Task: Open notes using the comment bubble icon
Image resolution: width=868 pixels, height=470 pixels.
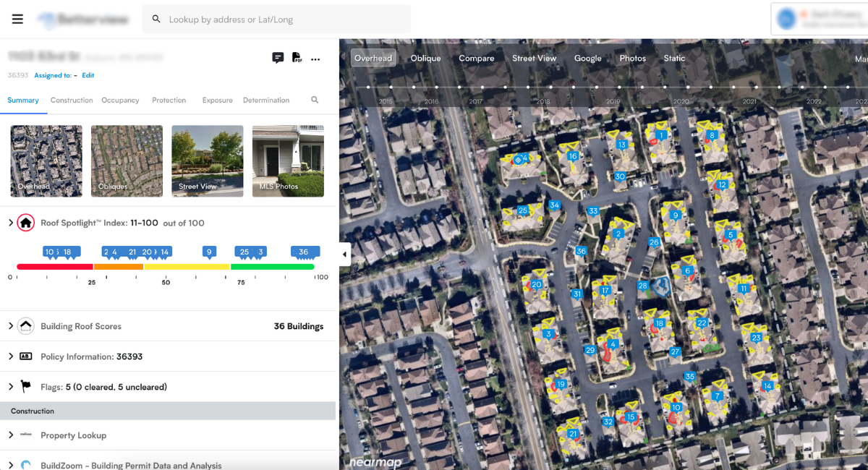Action: (278, 58)
